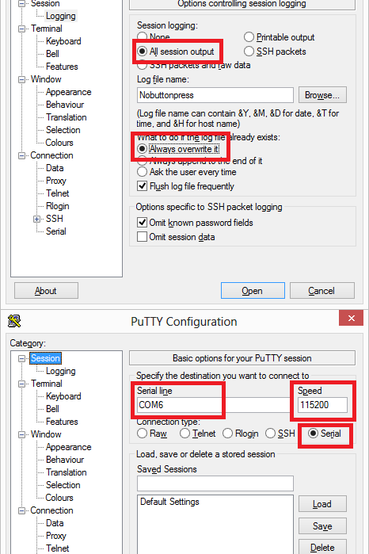Click the empty Saved Sessions text field

coord(215,483)
